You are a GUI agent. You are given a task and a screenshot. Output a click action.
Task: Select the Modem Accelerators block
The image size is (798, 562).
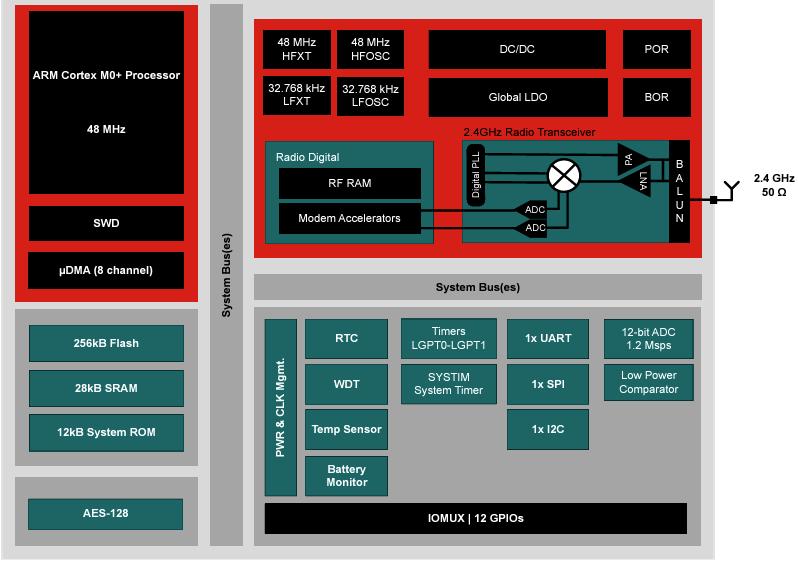tap(349, 218)
